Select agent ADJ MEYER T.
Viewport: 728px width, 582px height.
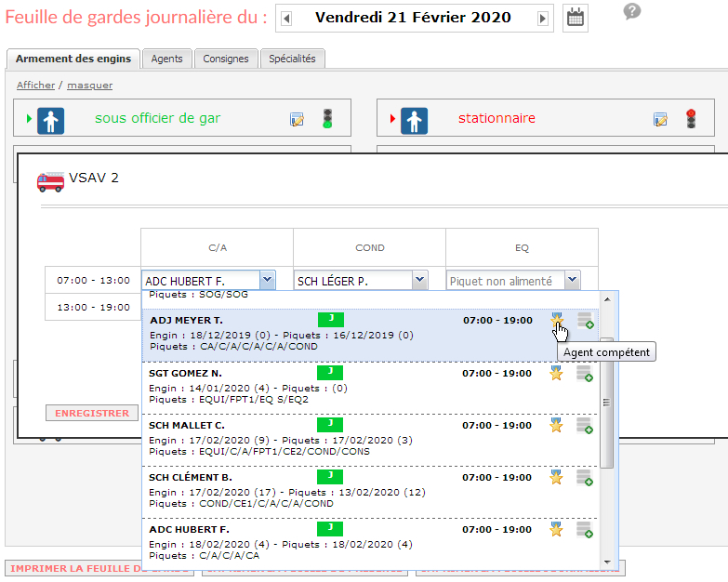(x=369, y=335)
